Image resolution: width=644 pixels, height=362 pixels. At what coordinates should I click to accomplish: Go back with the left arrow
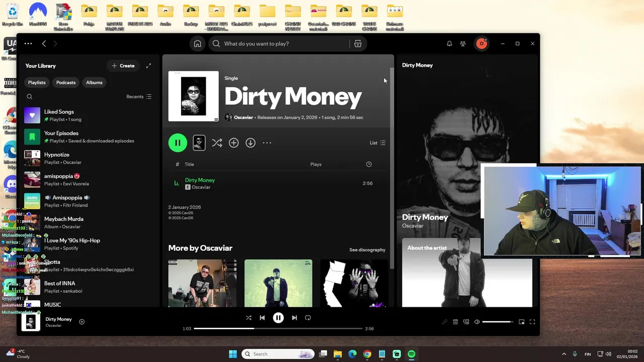coord(44,44)
